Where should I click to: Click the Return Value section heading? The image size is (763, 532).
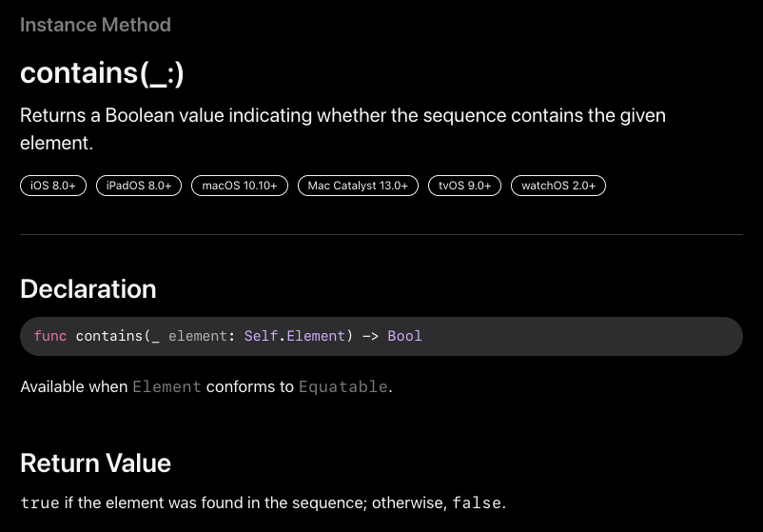click(95, 463)
